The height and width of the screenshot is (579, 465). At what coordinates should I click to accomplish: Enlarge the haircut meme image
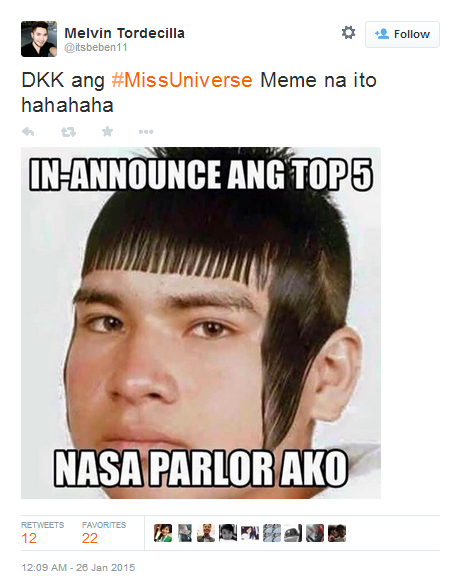pyautogui.click(x=201, y=323)
